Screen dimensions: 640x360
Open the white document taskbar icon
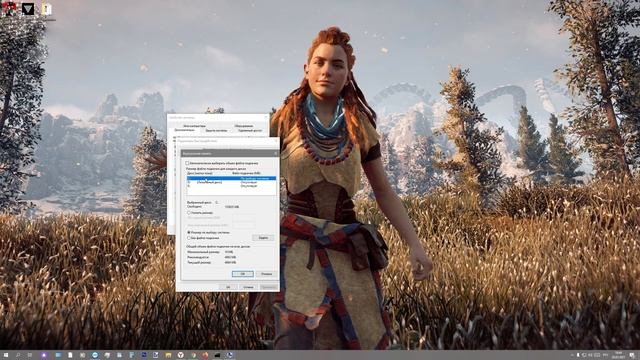(70, 356)
